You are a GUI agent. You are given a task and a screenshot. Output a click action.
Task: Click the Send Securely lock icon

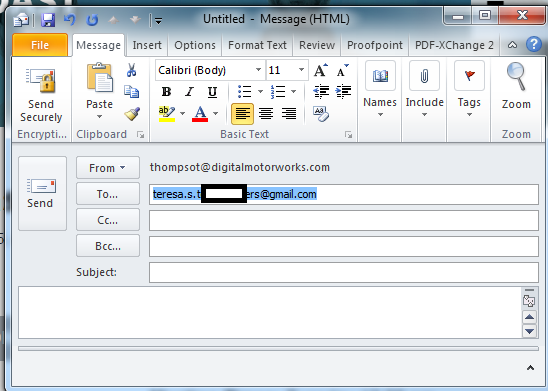(x=41, y=81)
